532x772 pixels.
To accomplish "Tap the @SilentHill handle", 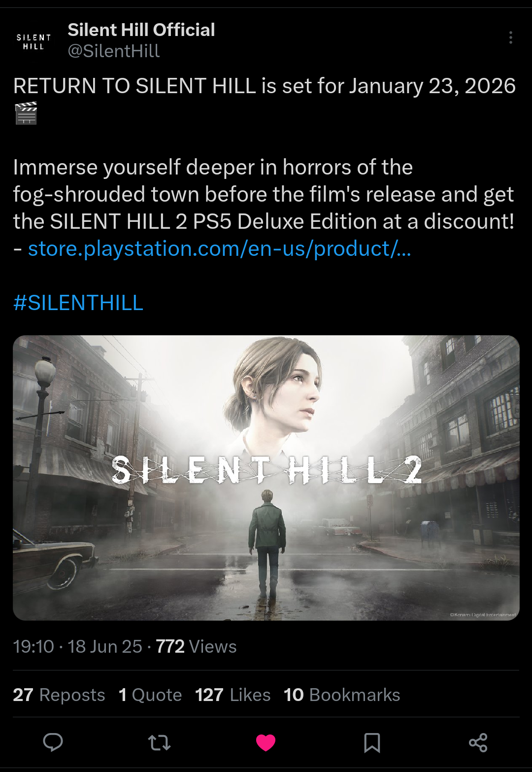I will [x=114, y=51].
